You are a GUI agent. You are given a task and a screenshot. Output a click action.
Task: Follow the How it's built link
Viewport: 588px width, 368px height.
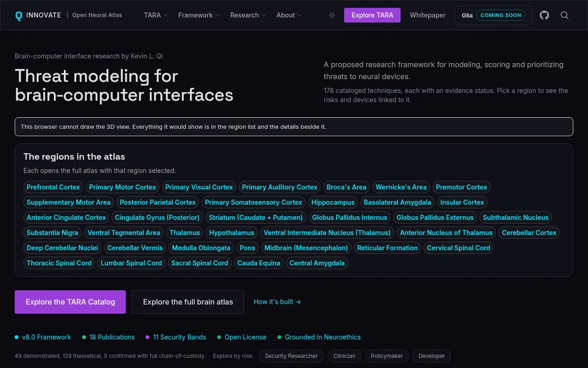coord(277,302)
